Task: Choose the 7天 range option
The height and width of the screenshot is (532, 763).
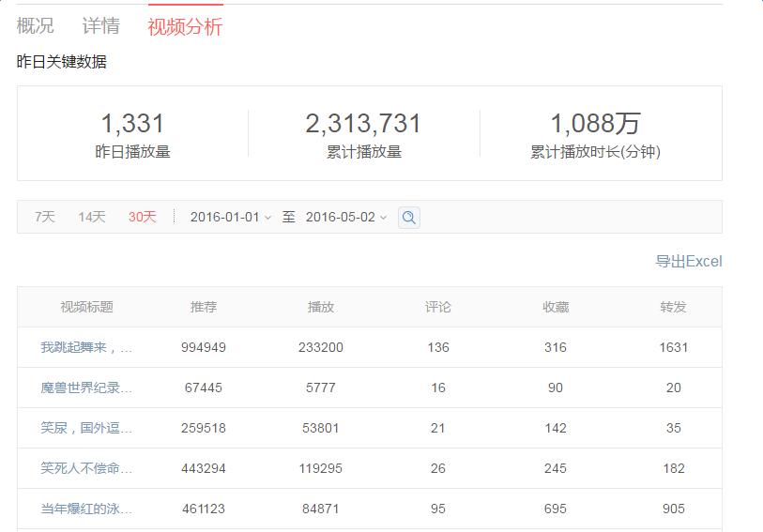Action: tap(45, 217)
